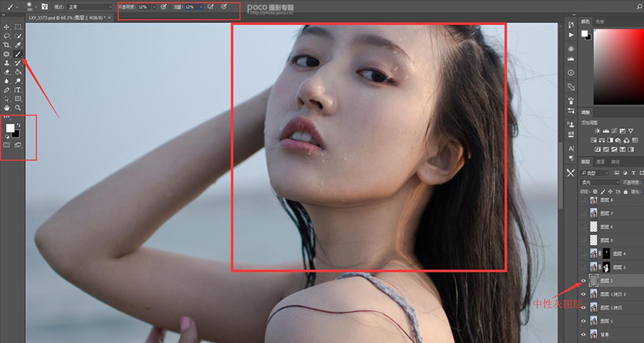Change the screen mode
Image resolution: width=644 pixels, height=343 pixels.
(x=18, y=145)
